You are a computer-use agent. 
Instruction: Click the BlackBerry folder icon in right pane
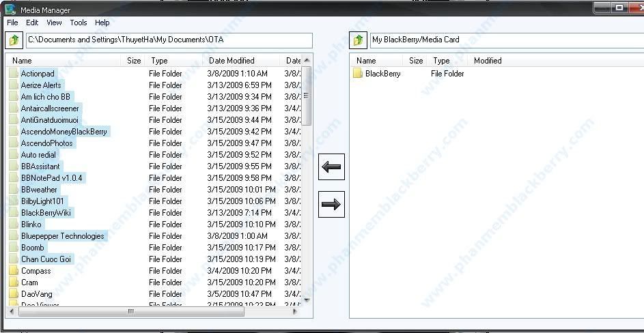(358, 74)
